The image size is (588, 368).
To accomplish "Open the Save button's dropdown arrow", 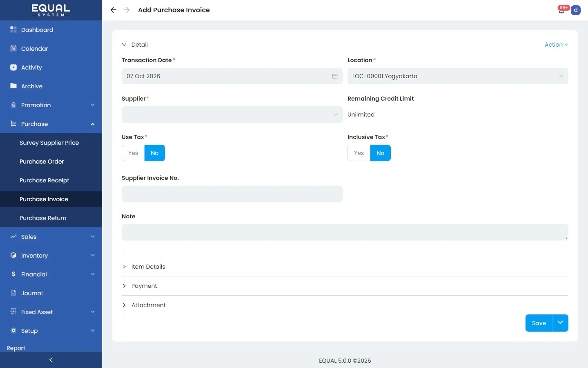I will [x=560, y=323].
